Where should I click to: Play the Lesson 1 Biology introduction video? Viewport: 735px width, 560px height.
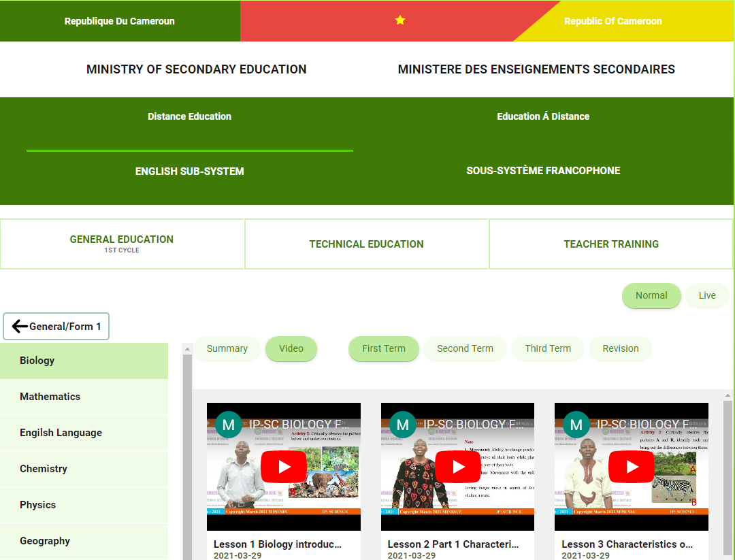[x=284, y=467]
